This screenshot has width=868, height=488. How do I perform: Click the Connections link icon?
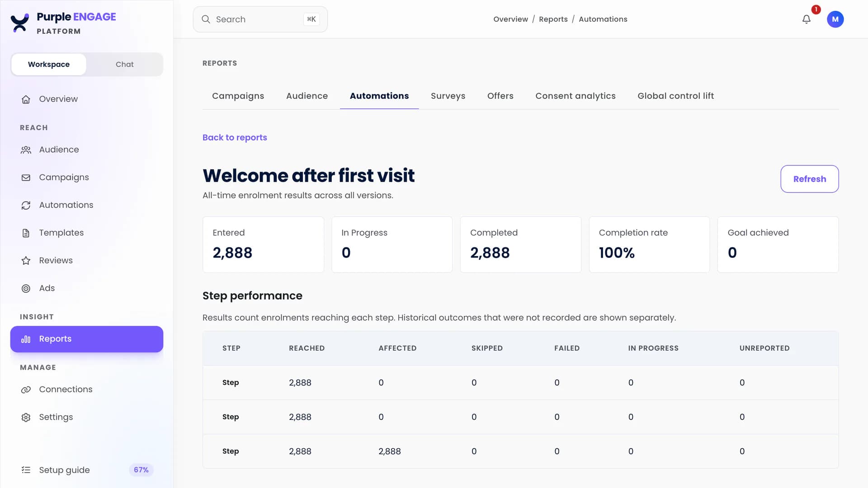[x=26, y=389]
